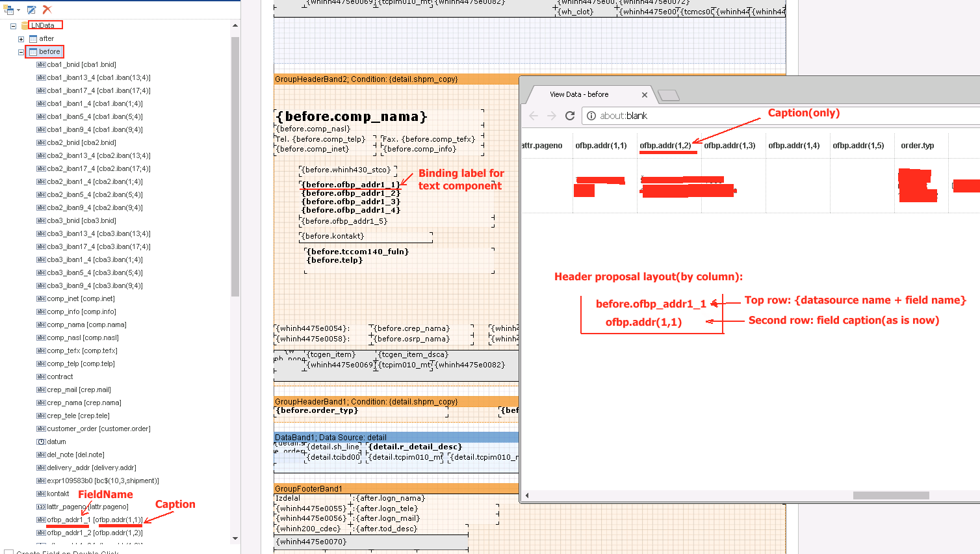Screen dimensions: 980x554
Task: Click the abc icon of contract field
Action: (41, 376)
